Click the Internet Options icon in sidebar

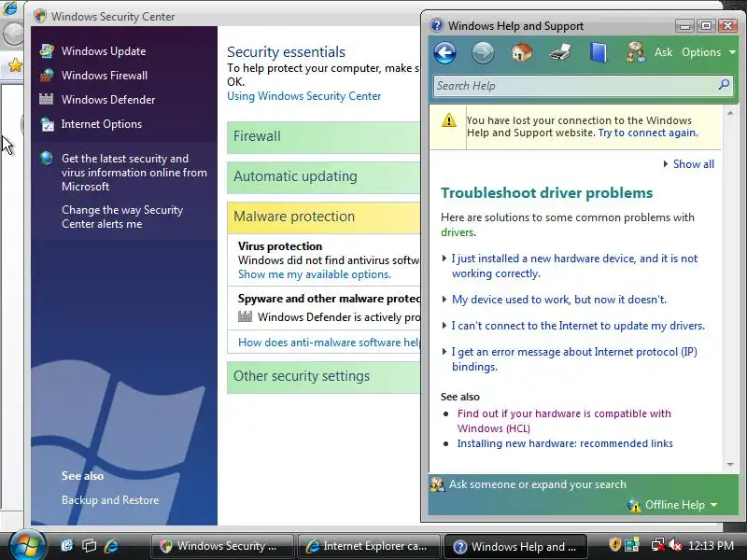(x=47, y=124)
